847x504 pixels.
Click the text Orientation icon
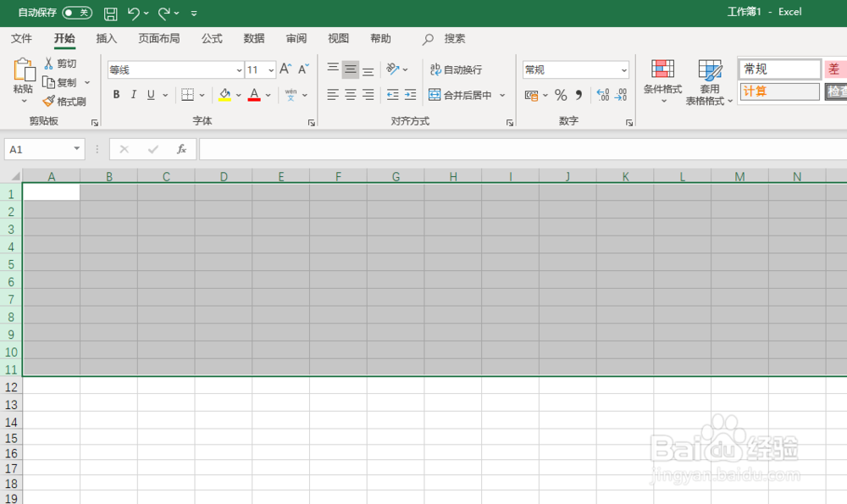(393, 69)
